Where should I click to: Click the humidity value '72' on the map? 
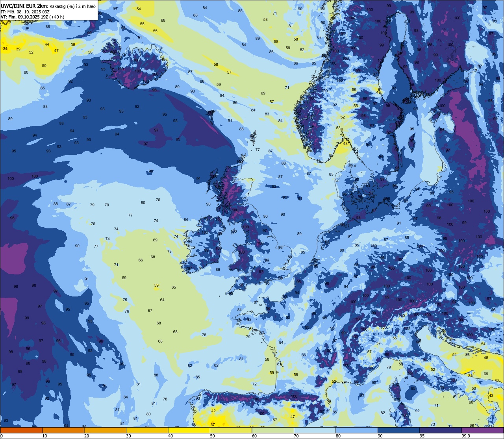pos(254,384)
